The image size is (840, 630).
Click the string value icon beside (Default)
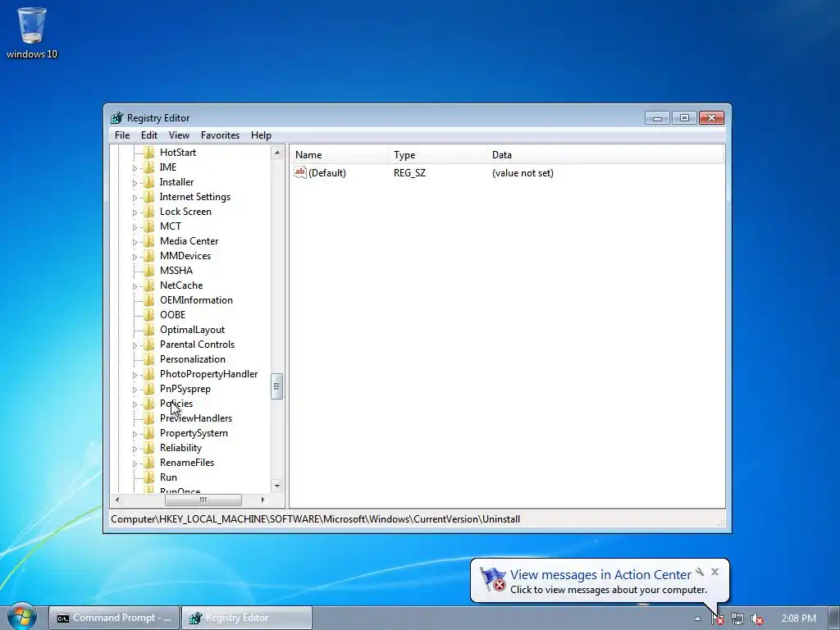coord(300,172)
